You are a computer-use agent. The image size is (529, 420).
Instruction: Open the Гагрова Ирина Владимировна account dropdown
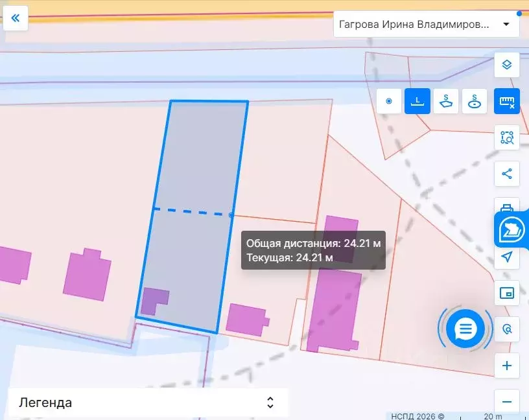coord(426,24)
